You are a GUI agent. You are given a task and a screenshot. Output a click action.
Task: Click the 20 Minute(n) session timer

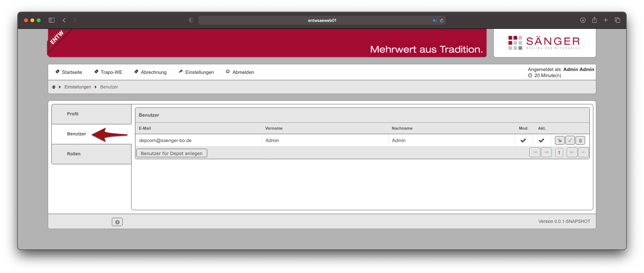coord(544,75)
